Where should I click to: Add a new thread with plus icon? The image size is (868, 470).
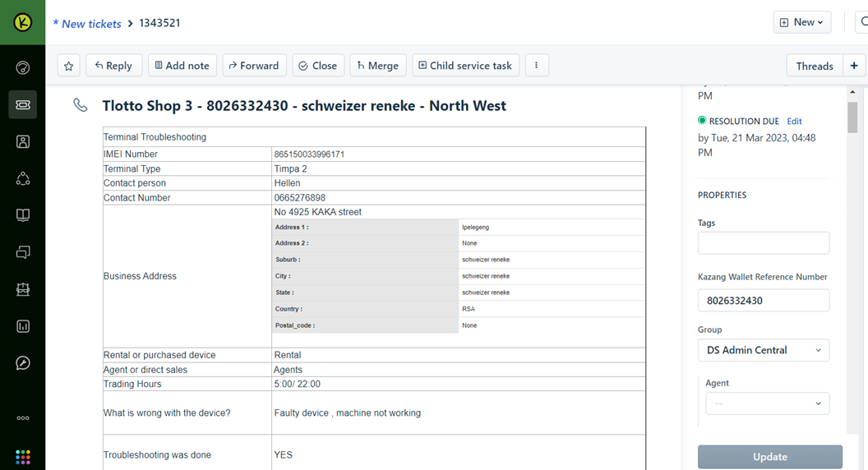click(x=854, y=66)
